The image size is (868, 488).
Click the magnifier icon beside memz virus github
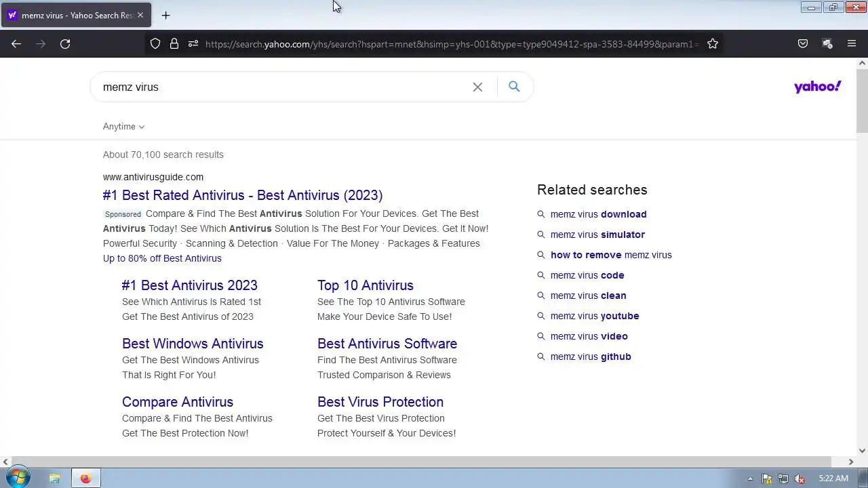(541, 357)
